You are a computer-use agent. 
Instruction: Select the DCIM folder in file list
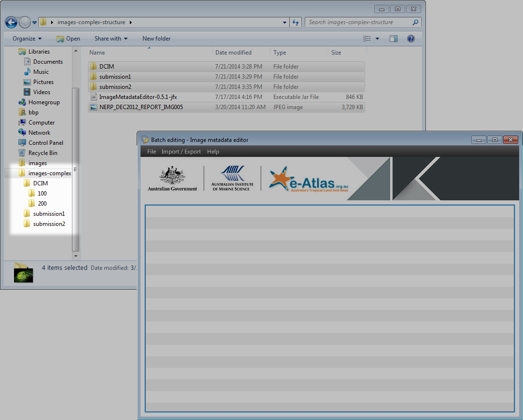(x=226, y=66)
